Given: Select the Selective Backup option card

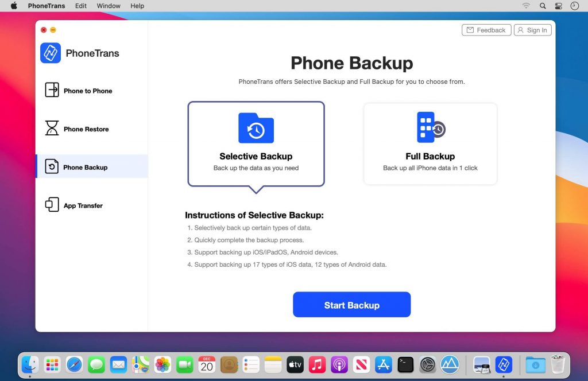Looking at the screenshot, I should (256, 143).
